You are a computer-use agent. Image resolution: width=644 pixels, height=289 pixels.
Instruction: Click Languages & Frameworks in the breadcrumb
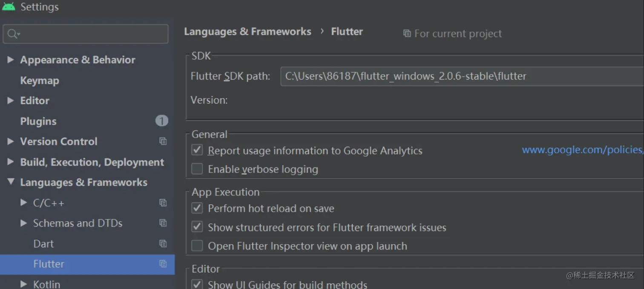point(247,32)
